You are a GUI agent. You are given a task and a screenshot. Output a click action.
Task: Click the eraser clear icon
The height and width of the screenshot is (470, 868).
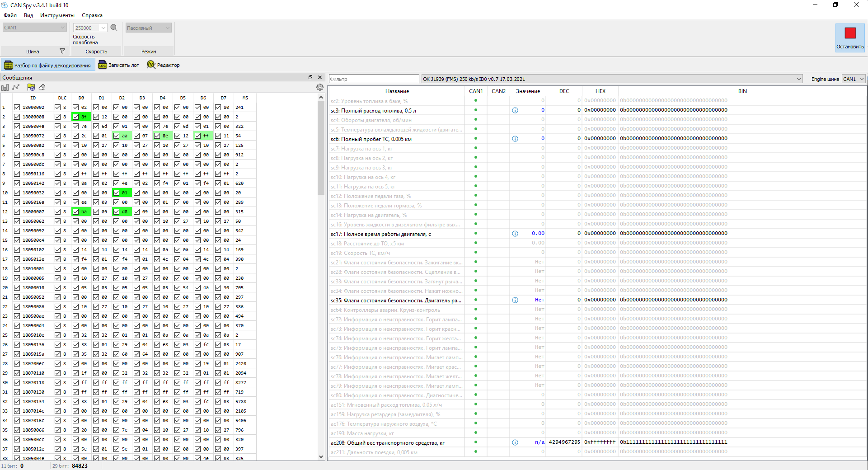pos(42,87)
